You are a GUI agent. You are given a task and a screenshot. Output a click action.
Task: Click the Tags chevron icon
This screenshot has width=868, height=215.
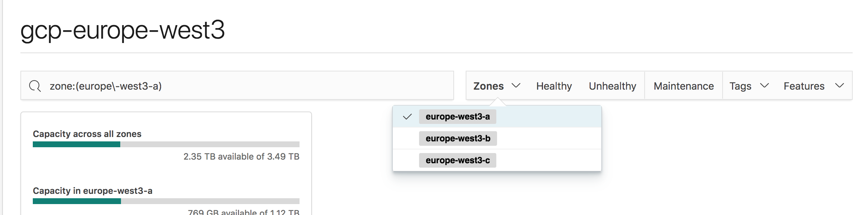(765, 86)
